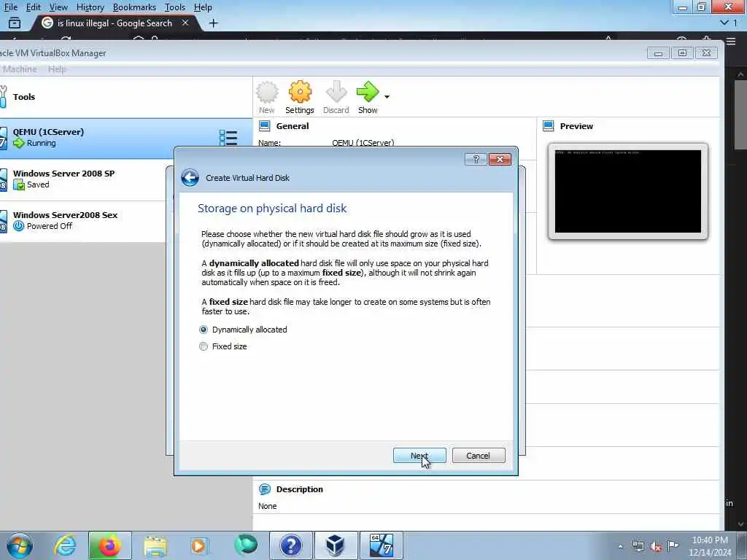Open the Firefox hamburger menu
The height and width of the screenshot is (560, 747).
[x=731, y=42]
